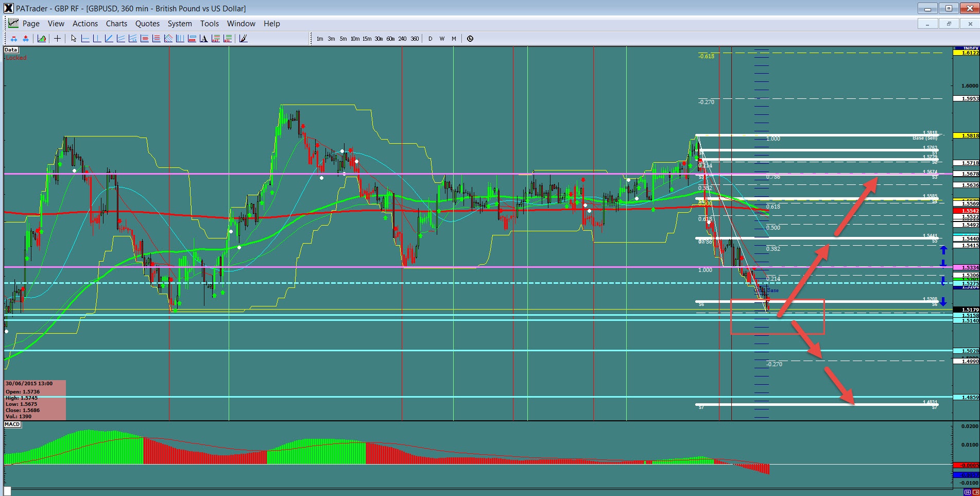The image size is (980, 496).
Task: Click the MACD panel label
Action: 12,424
